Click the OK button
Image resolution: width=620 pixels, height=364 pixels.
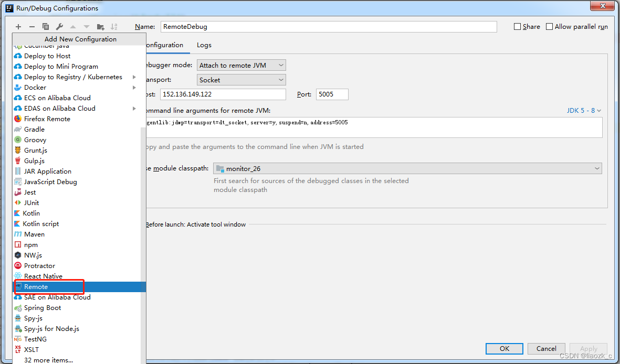click(505, 349)
